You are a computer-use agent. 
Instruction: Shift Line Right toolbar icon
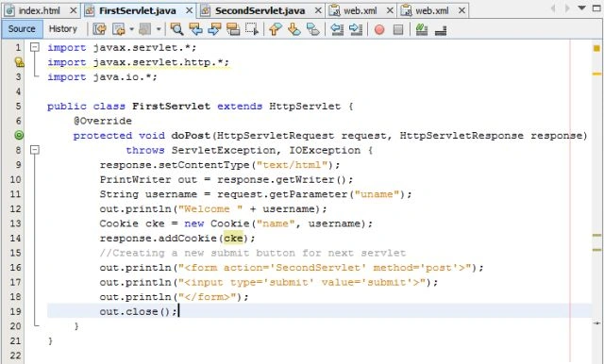pos(356,29)
